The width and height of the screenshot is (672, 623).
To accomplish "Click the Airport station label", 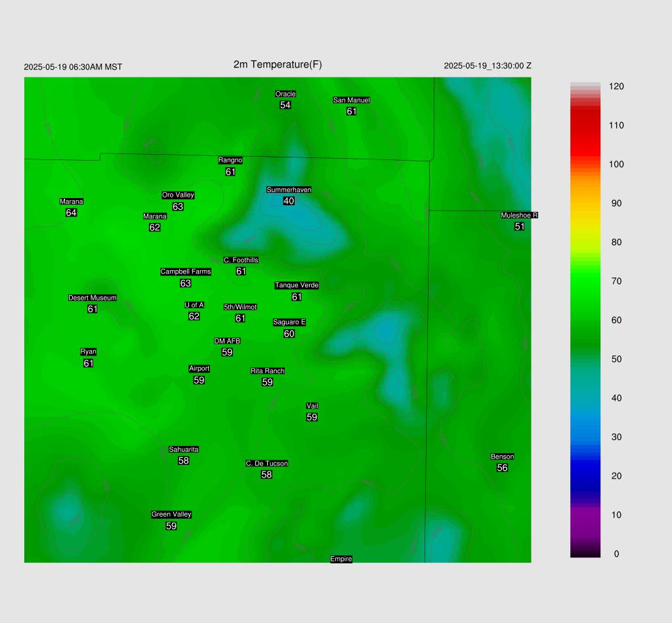I will 199,369.
